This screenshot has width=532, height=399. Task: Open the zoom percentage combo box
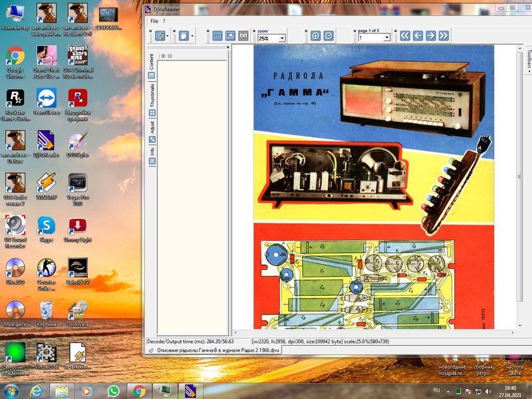(271, 39)
